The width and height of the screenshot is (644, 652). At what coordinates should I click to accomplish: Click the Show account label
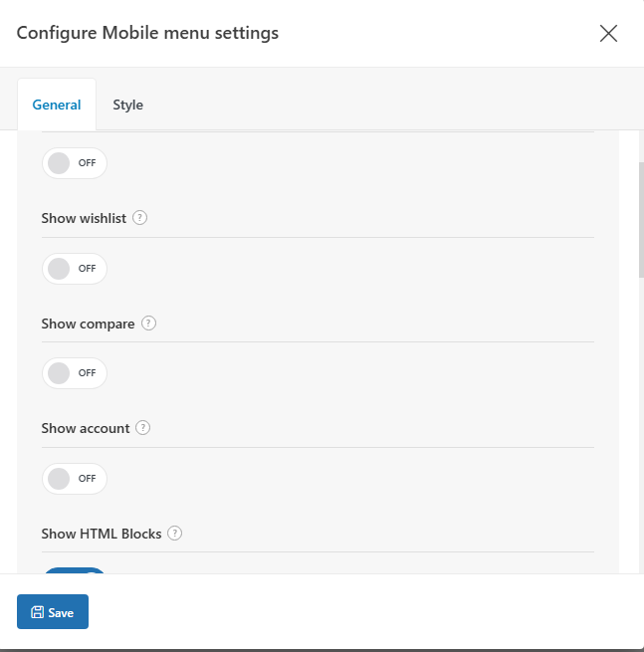[x=86, y=428]
